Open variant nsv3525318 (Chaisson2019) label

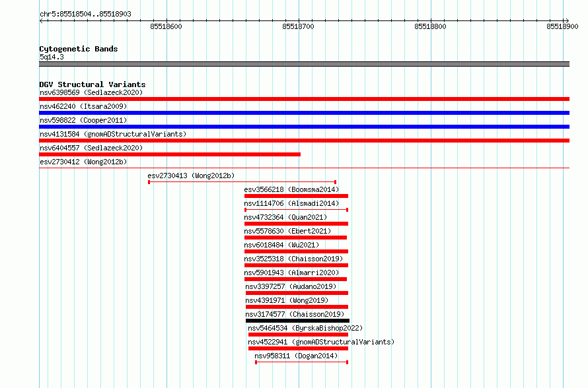pos(293,259)
